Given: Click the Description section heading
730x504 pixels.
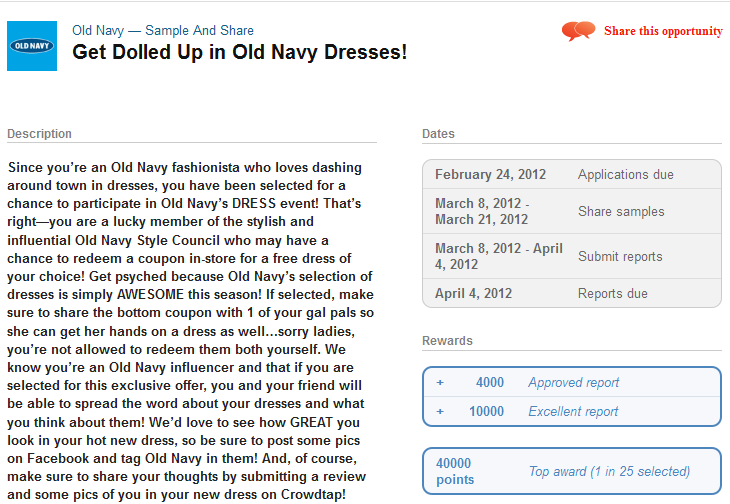Looking at the screenshot, I should tap(39, 134).
